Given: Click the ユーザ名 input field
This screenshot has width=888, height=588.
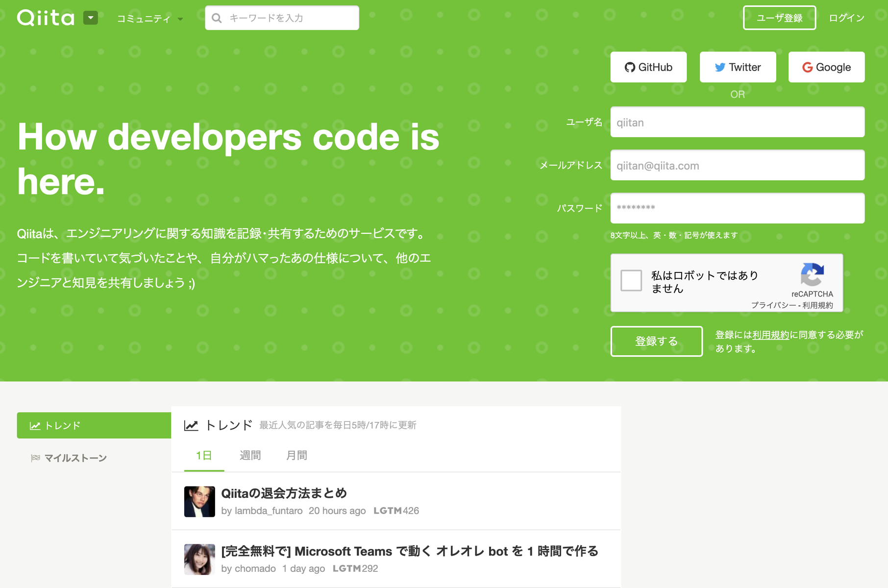Looking at the screenshot, I should pos(738,122).
